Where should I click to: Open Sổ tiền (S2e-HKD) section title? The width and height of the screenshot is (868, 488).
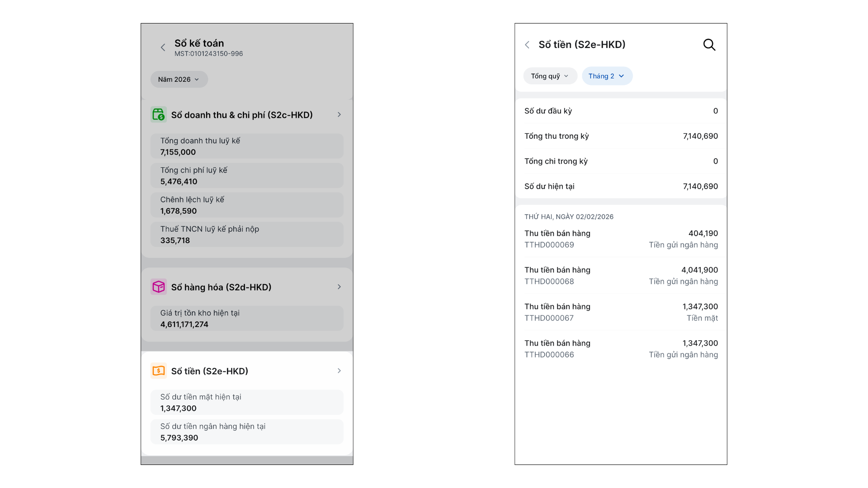[210, 371]
